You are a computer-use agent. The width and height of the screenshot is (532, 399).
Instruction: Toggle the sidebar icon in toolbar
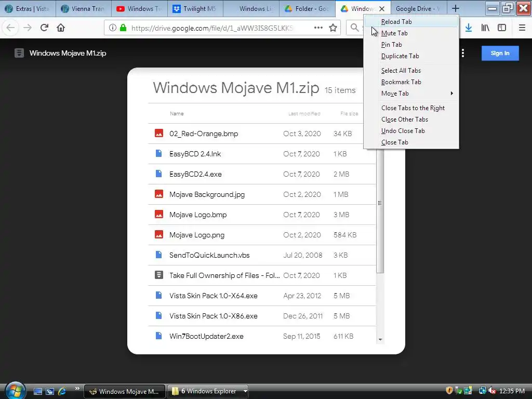[x=502, y=28]
